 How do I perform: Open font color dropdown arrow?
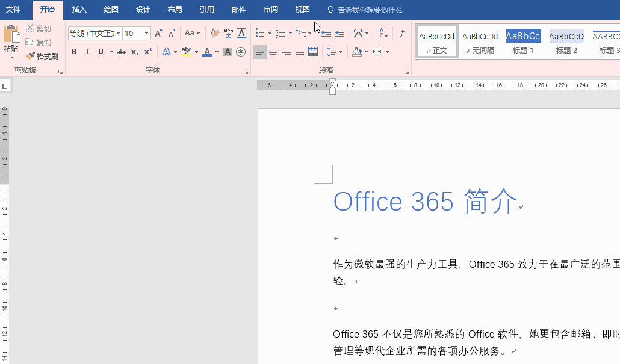coord(217,52)
